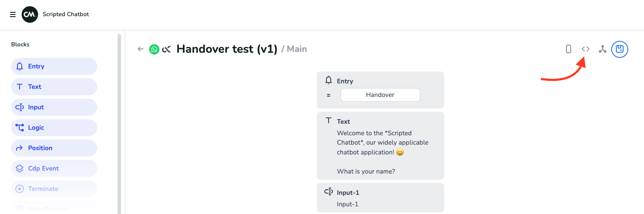Click the icon next to WhatsApp logo
Viewport: 644px width, 214px height.
166,49
